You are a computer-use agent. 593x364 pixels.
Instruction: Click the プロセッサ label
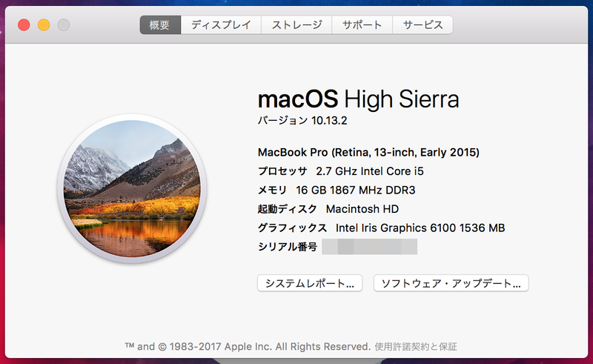click(x=282, y=171)
